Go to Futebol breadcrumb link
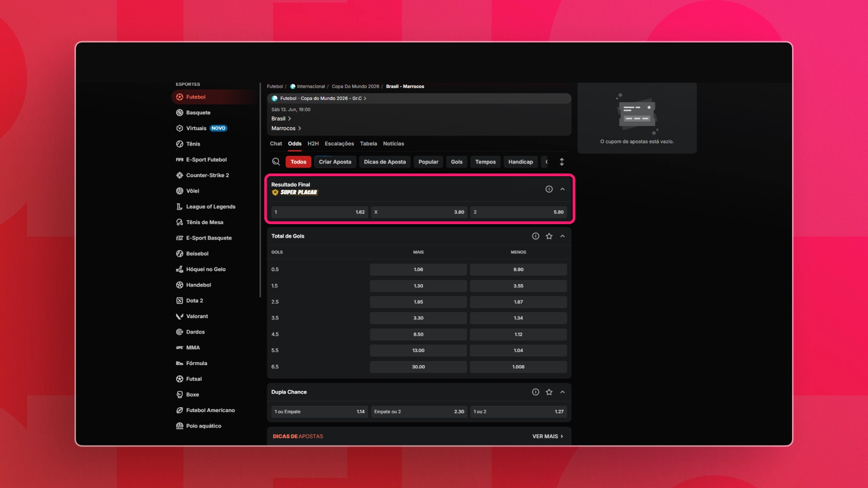Viewport: 868px width, 488px height. click(x=275, y=86)
